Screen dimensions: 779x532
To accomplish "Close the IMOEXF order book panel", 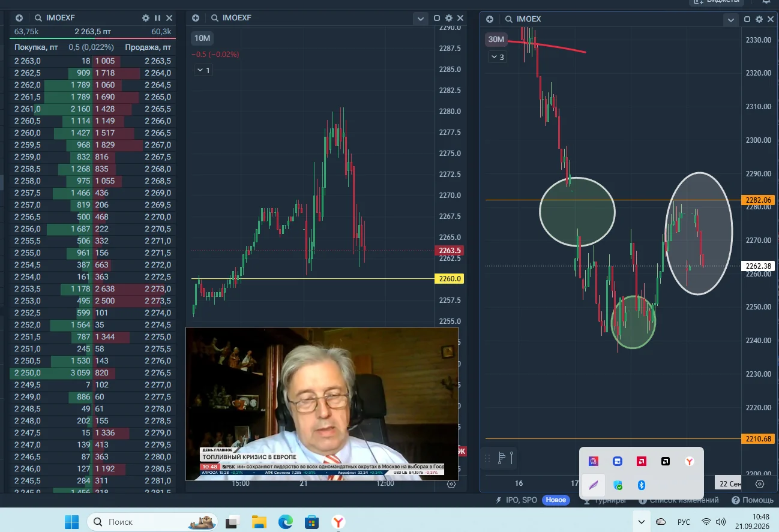I will (x=169, y=18).
